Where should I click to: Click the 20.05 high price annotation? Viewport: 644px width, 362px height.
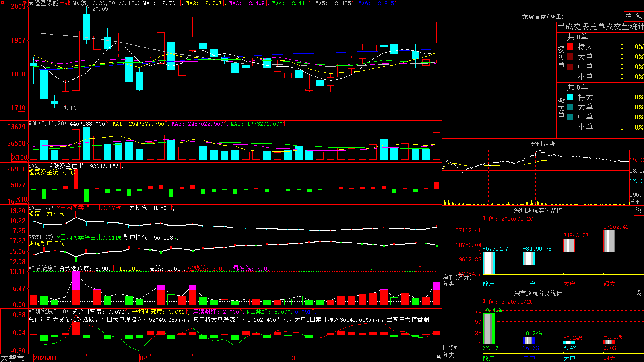pos(100,9)
